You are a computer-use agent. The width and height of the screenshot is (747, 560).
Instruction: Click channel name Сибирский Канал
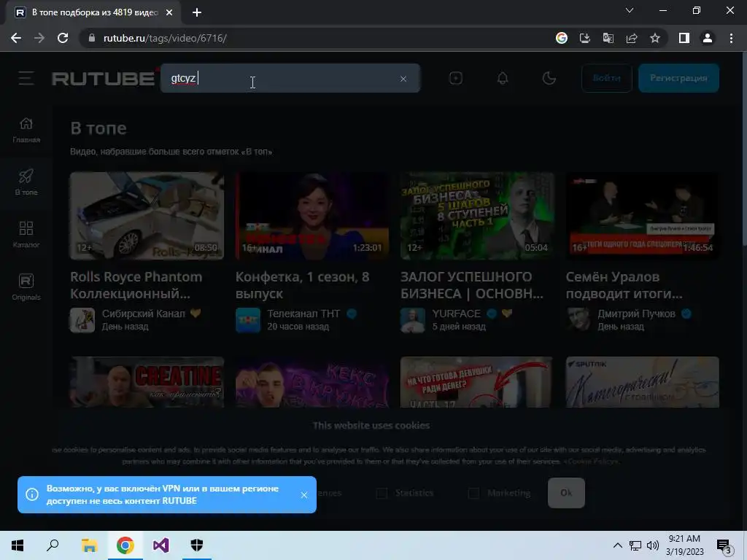click(x=144, y=314)
